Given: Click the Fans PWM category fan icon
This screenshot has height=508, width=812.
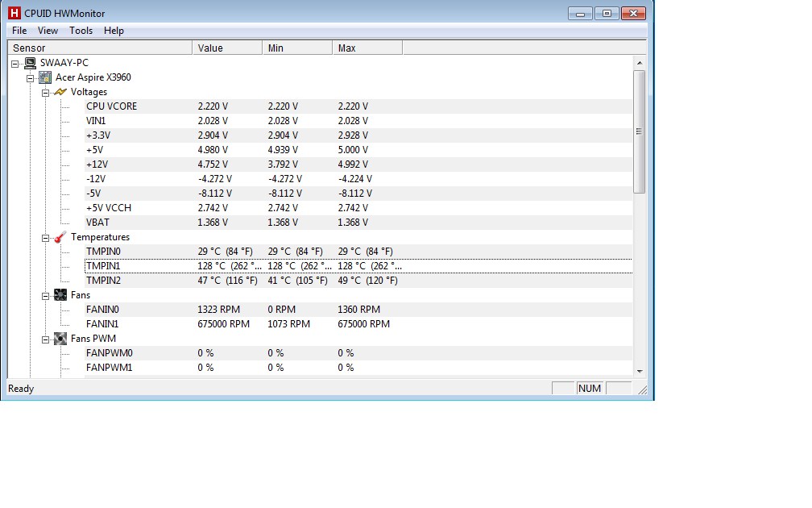Looking at the screenshot, I should [x=60, y=339].
